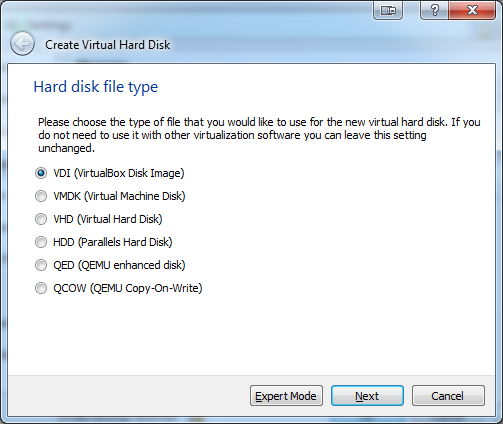Screen dimensions: 503x424
Task: Click the small window icon left of help
Action: [x=388, y=10]
